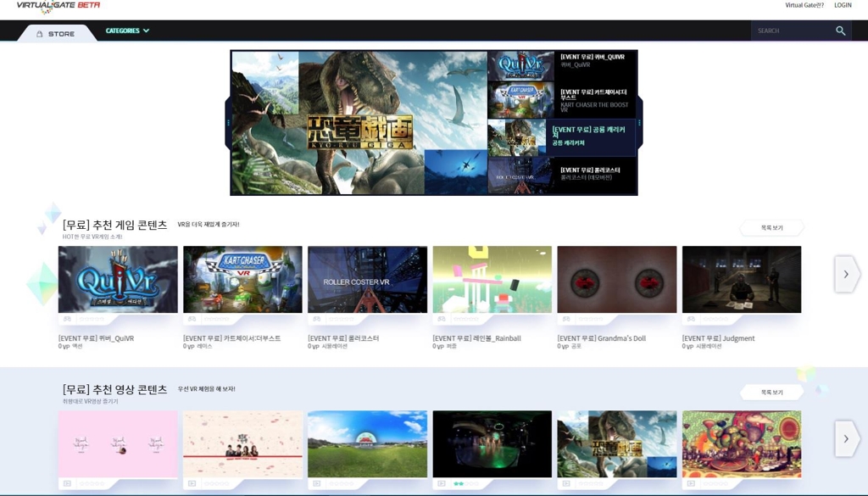The width and height of the screenshot is (868, 496).
Task: Open the Judgment game thumbnail
Action: [742, 280]
